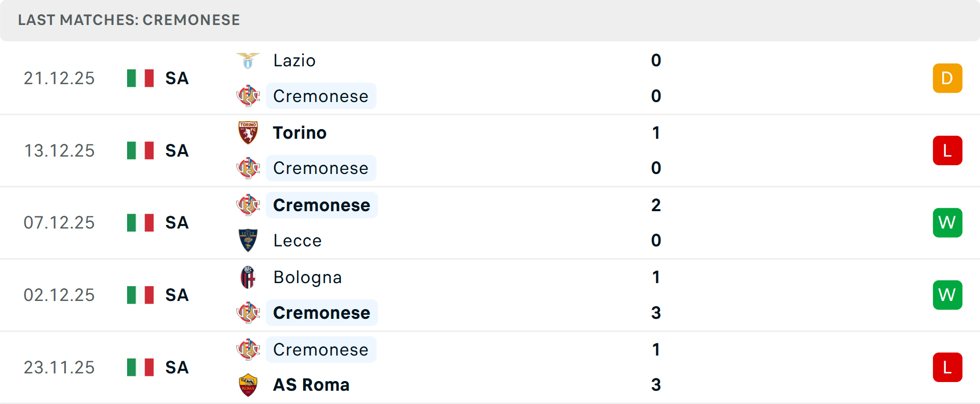Open the Lazio team link
Screen dimensions: 980x404
pyautogui.click(x=295, y=61)
